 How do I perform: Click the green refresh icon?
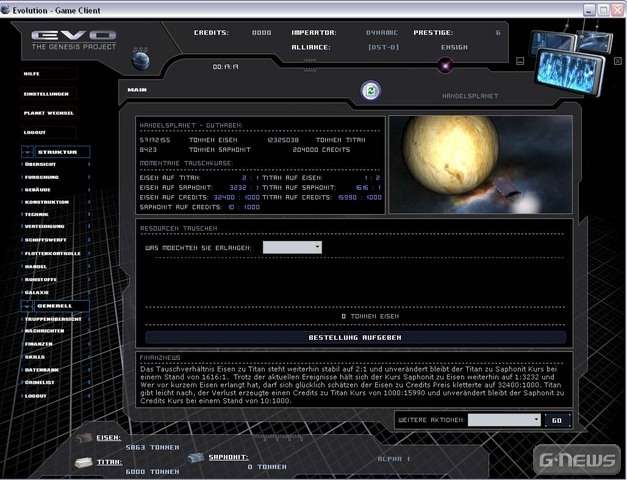371,91
